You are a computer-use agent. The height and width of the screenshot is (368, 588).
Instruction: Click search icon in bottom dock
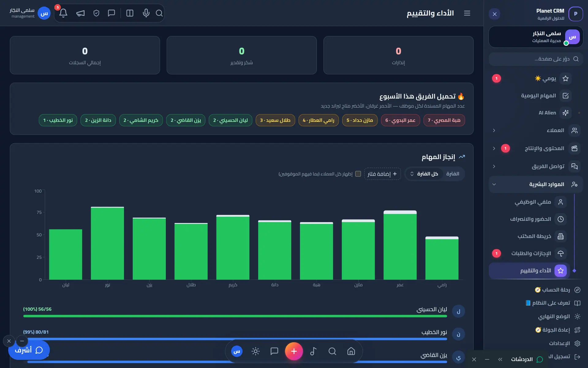(332, 351)
